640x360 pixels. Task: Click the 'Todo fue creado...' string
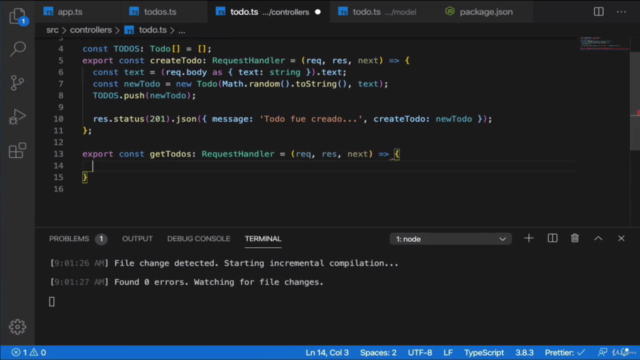point(311,119)
